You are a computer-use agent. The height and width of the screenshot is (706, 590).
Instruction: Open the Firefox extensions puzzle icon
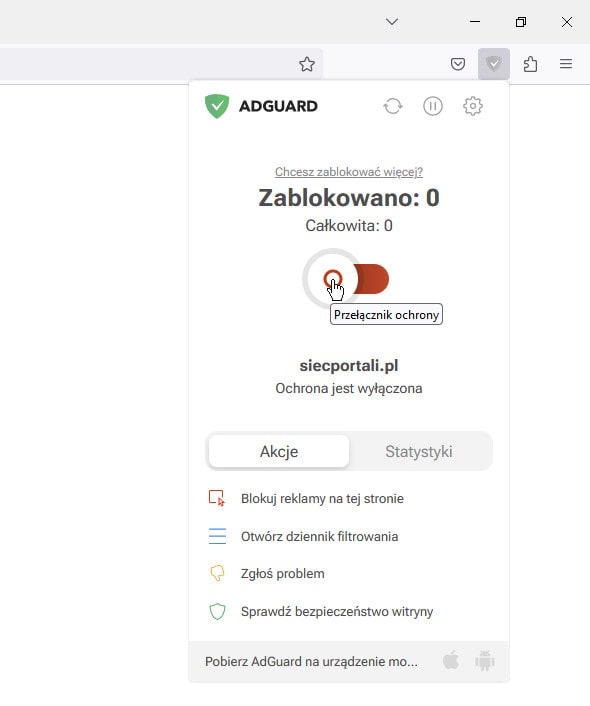click(x=530, y=64)
